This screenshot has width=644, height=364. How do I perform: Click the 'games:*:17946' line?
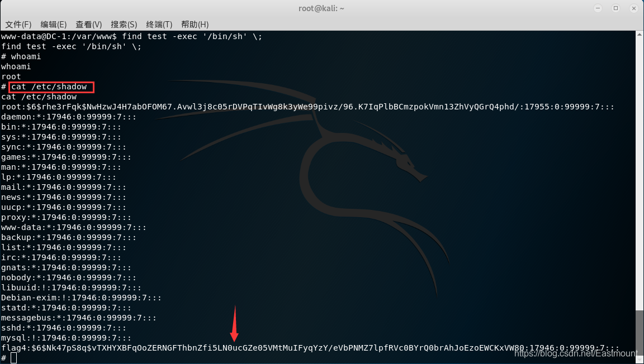pyautogui.click(x=66, y=157)
